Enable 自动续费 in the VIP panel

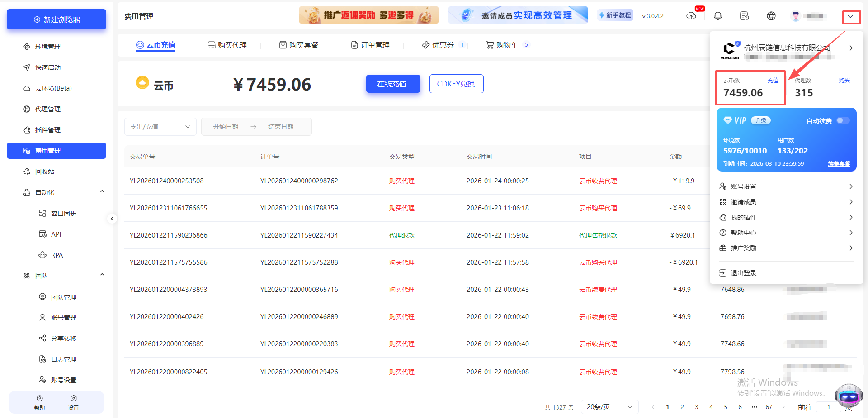[x=843, y=120]
